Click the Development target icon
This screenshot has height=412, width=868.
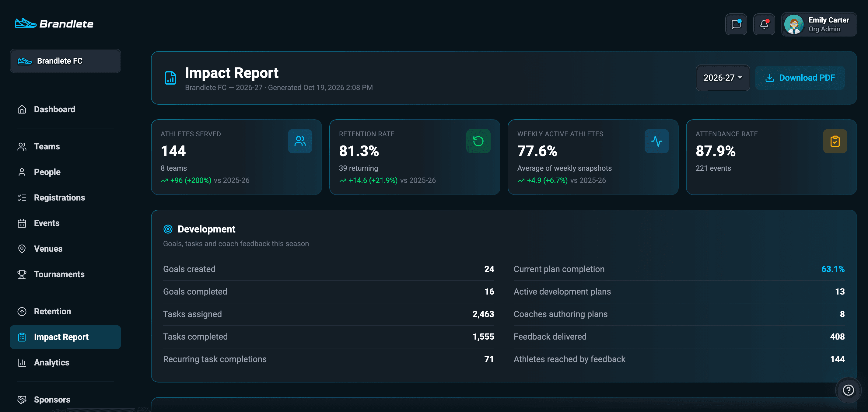click(168, 229)
